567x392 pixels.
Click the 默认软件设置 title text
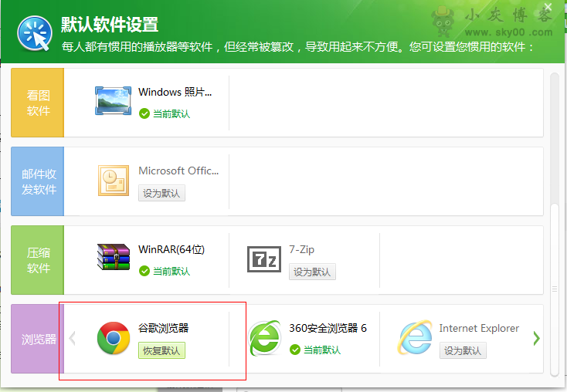[x=110, y=25]
